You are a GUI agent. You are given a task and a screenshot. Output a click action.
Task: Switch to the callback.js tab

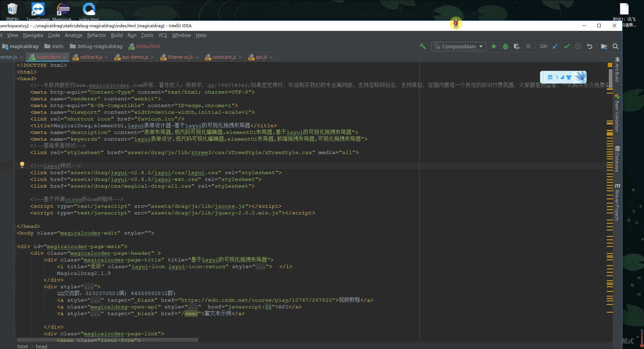pyautogui.click(x=91, y=57)
